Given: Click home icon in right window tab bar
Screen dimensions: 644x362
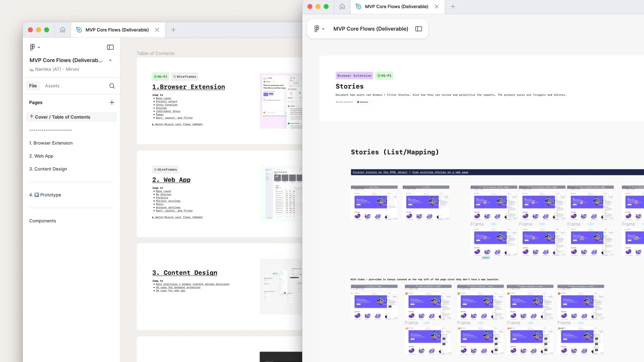Looking at the screenshot, I should tap(342, 6).
